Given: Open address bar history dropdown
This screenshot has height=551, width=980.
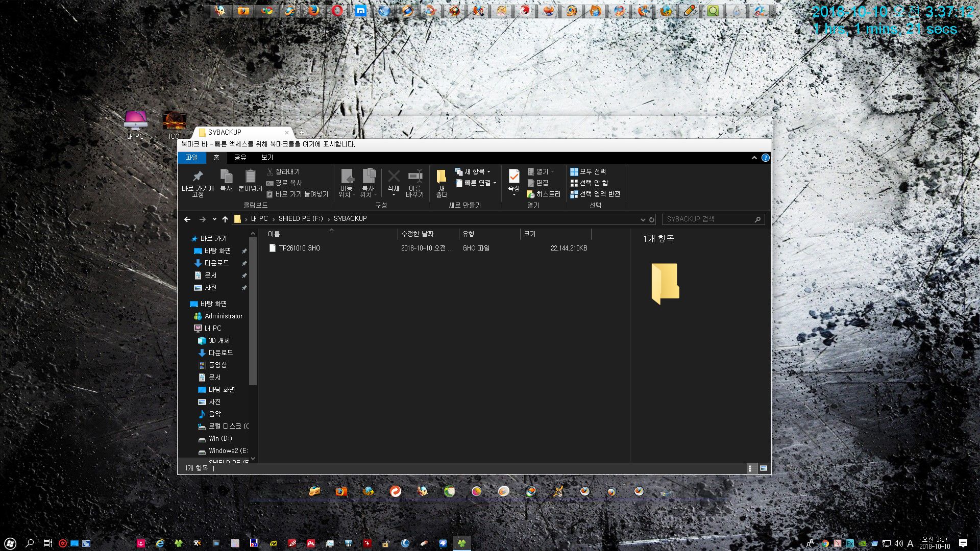Looking at the screenshot, I should [x=643, y=219].
